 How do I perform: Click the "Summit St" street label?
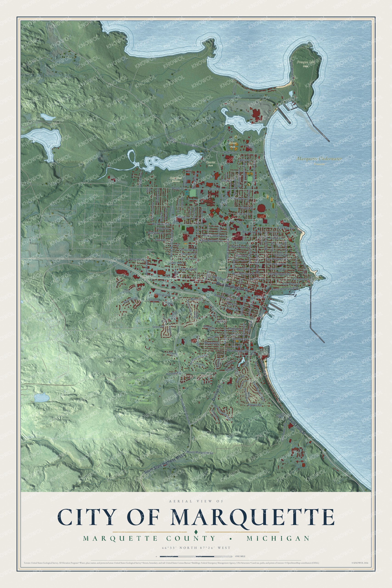[244, 214]
